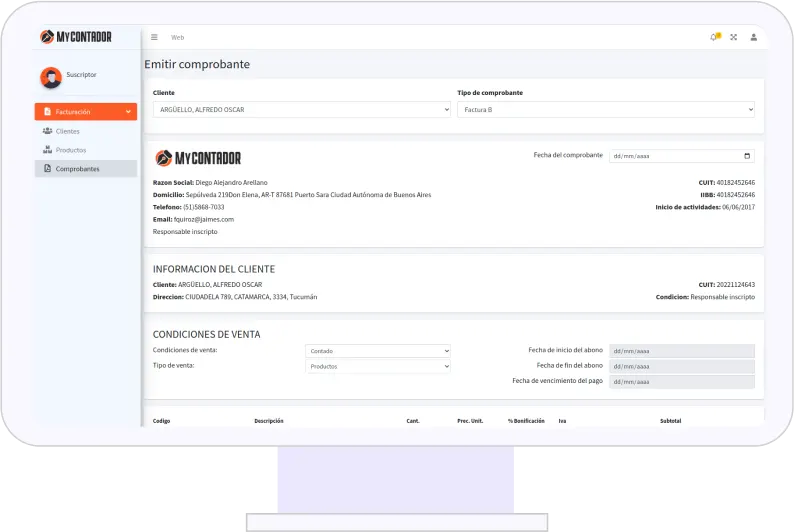Click the Web link in the top bar
794x532 pixels.
tap(177, 37)
